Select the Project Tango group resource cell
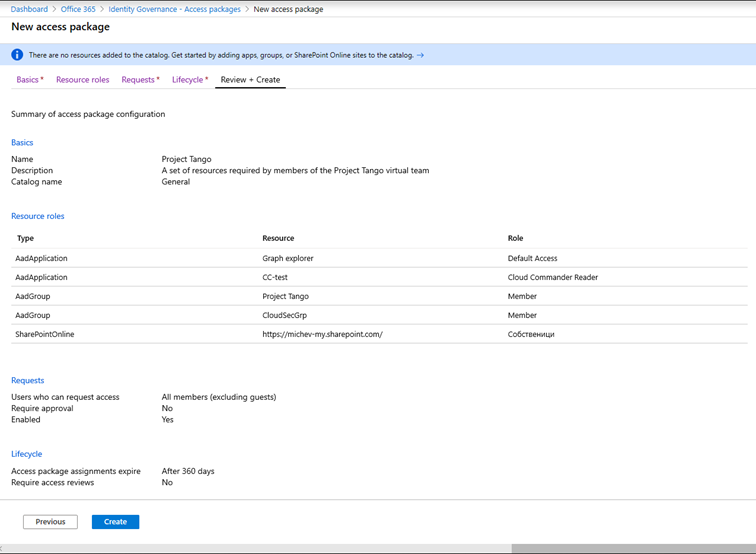756x554 pixels. click(285, 296)
